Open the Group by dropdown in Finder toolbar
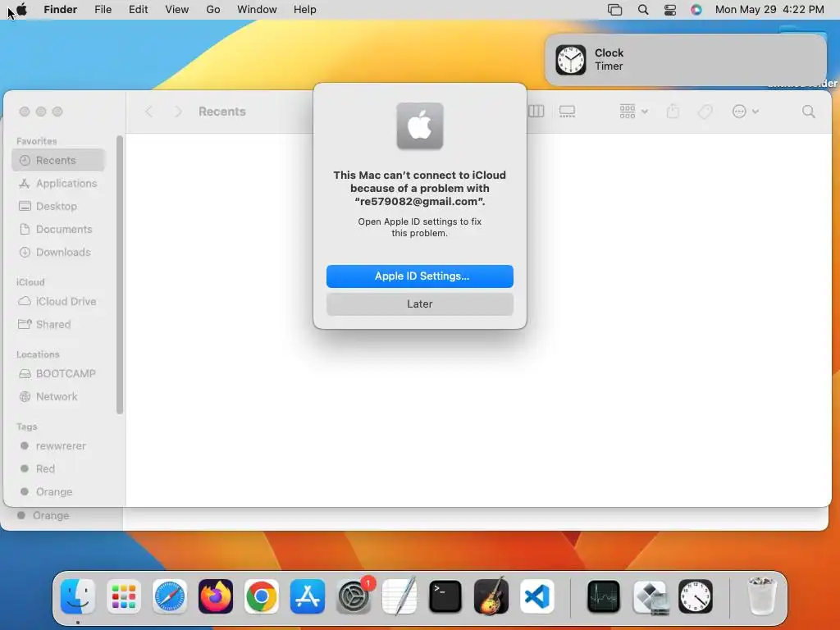 [x=634, y=112]
